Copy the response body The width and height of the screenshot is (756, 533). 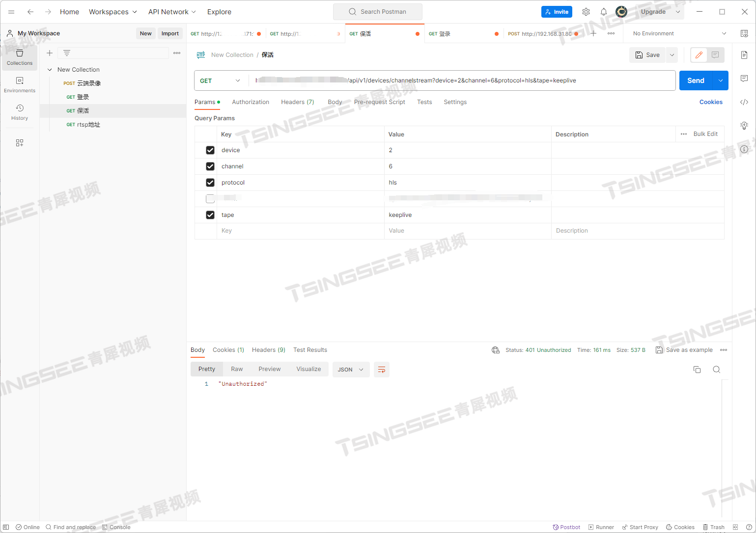point(697,370)
